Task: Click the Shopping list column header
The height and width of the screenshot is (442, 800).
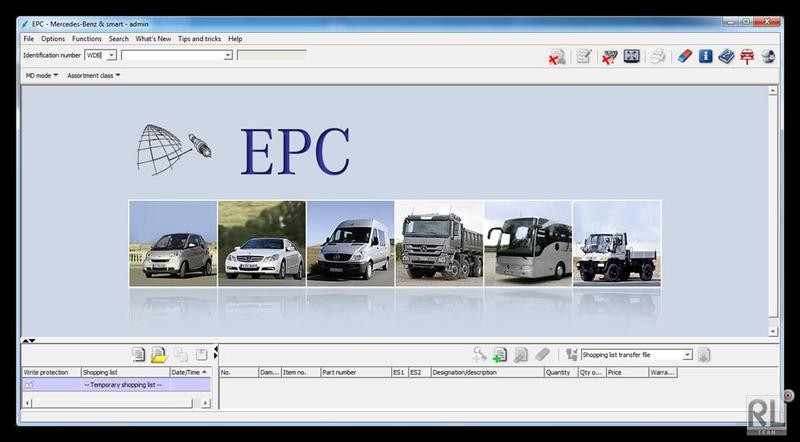Action: click(126, 373)
